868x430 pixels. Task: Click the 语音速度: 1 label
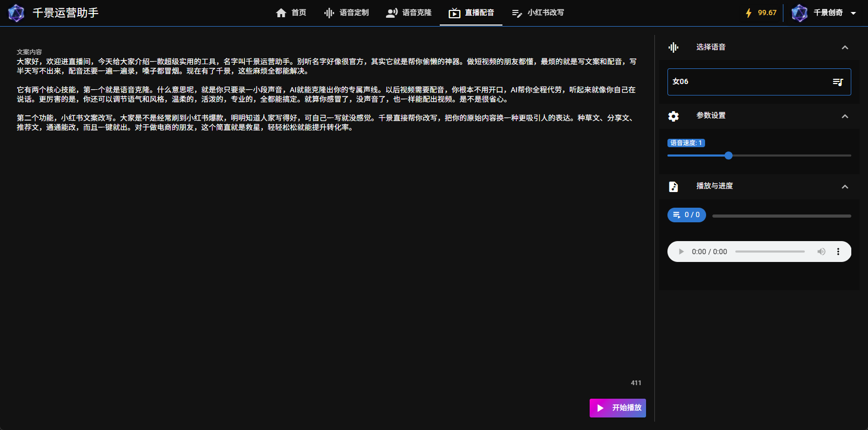(686, 143)
